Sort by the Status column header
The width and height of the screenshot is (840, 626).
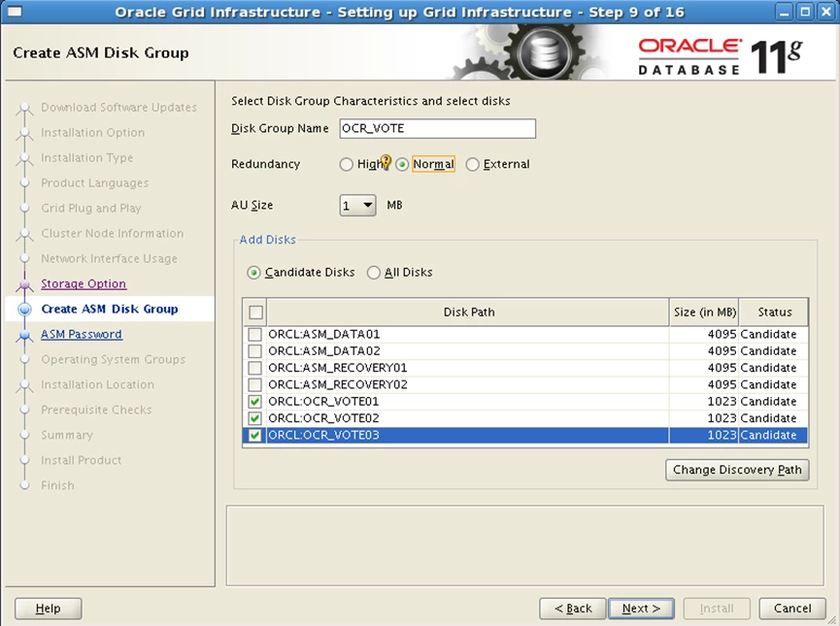pos(774,313)
